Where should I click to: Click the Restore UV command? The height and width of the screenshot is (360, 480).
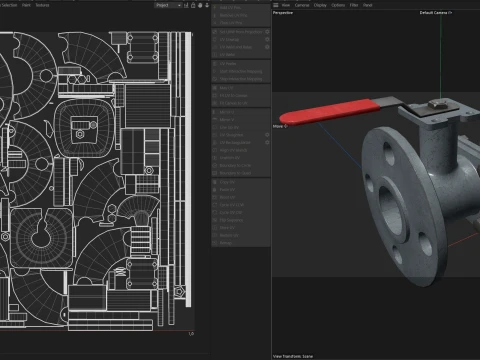[241, 235]
